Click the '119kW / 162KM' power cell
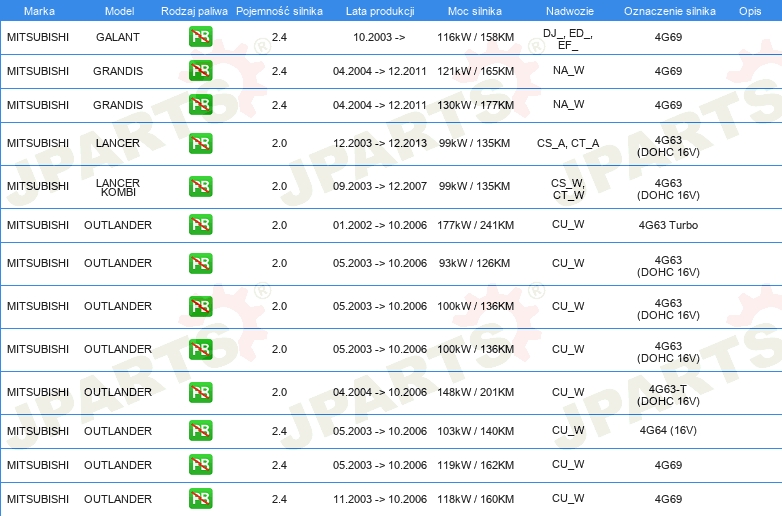Viewport: 782px width, 516px height. [475, 465]
